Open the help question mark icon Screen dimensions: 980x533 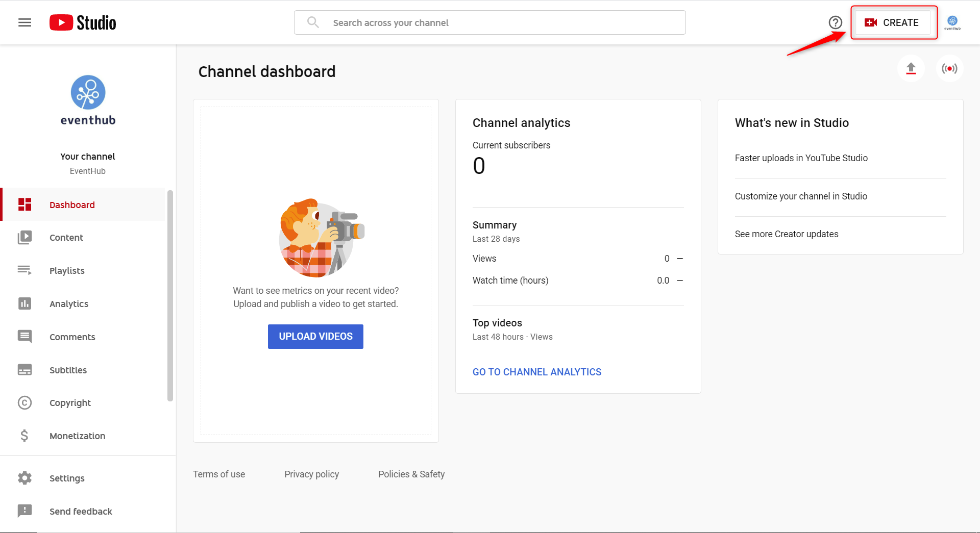[835, 22]
